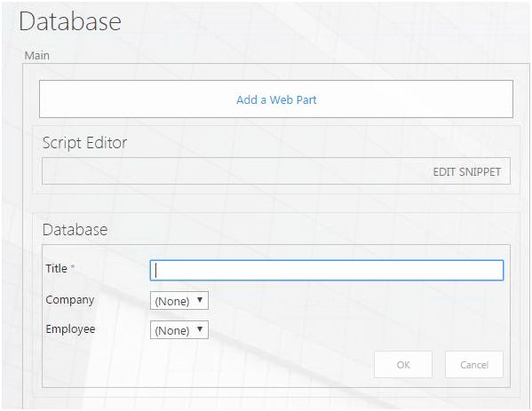Open EDIT SNIPPET in Script Editor
This screenshot has height=411, width=532.
tap(467, 172)
